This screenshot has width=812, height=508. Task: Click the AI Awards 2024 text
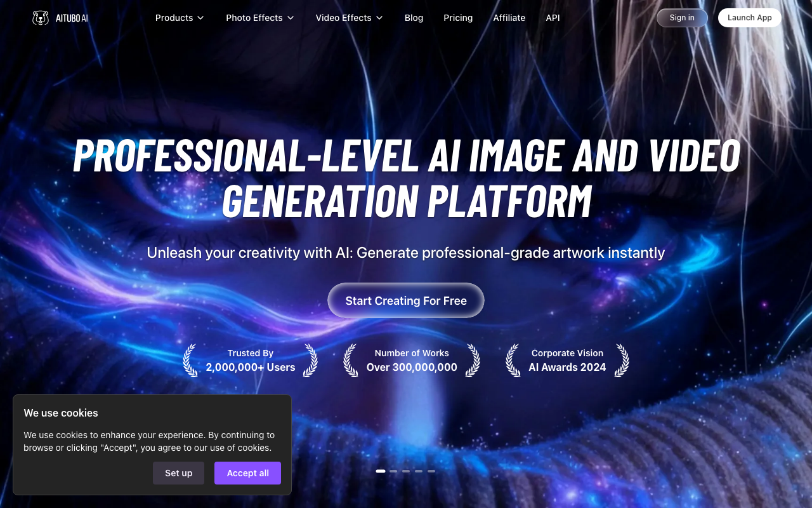tap(567, 367)
